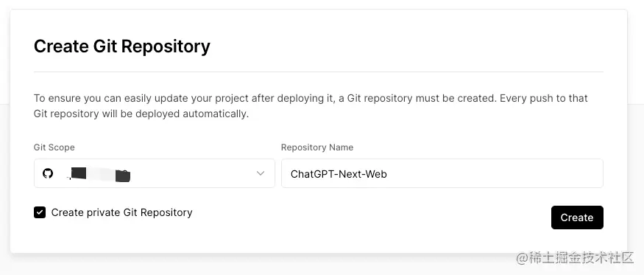Click the Git Scope field label
This screenshot has width=644, height=275.
click(54, 147)
